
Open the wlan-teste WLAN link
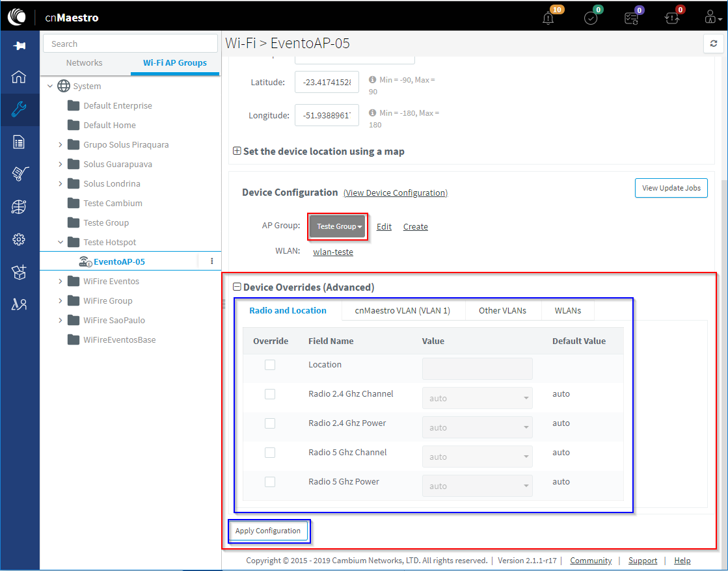(x=333, y=252)
